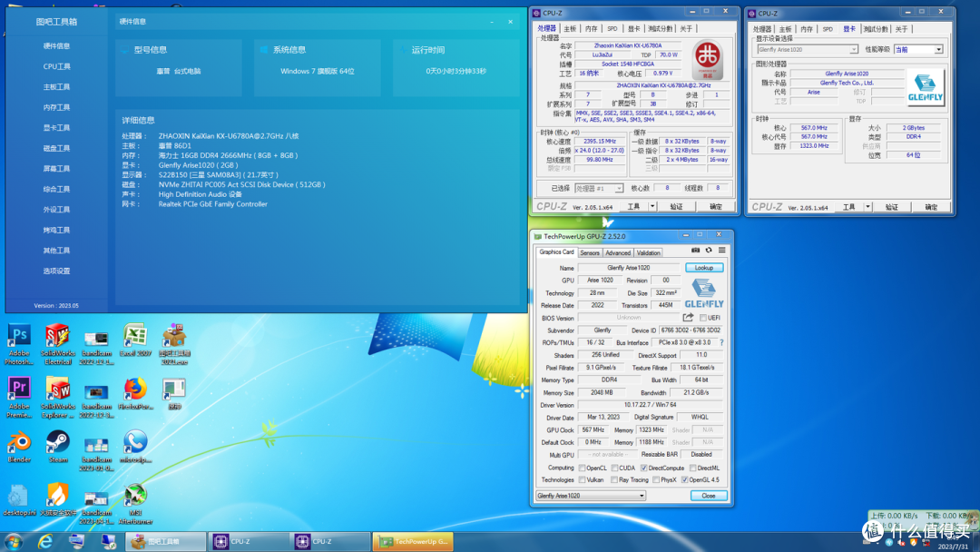Open the SPD tab in left CPU-Z
Viewport: 980px width, 552px height.
pyautogui.click(x=612, y=29)
